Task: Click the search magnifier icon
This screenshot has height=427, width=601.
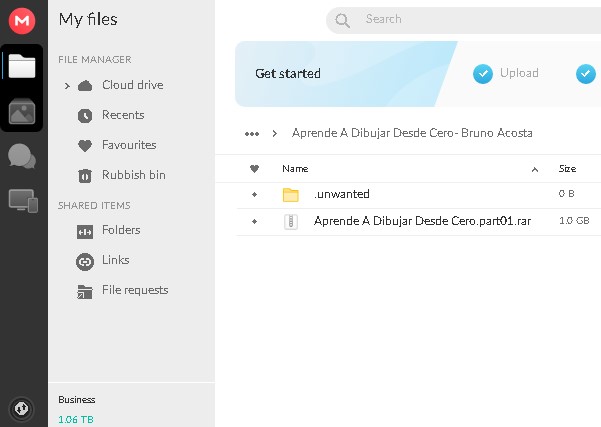Action: coord(343,20)
